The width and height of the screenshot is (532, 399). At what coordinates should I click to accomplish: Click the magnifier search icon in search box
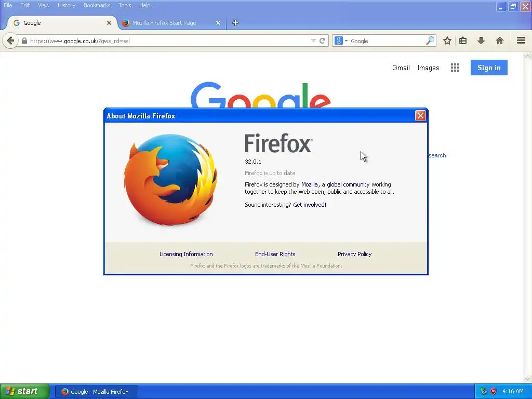430,41
